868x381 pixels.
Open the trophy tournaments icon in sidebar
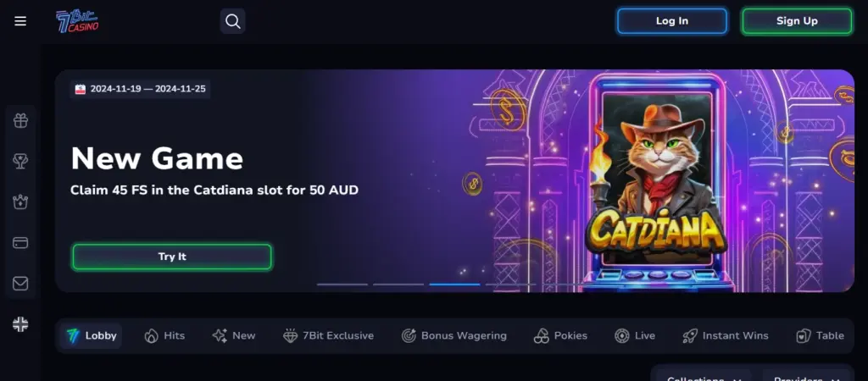click(x=20, y=162)
